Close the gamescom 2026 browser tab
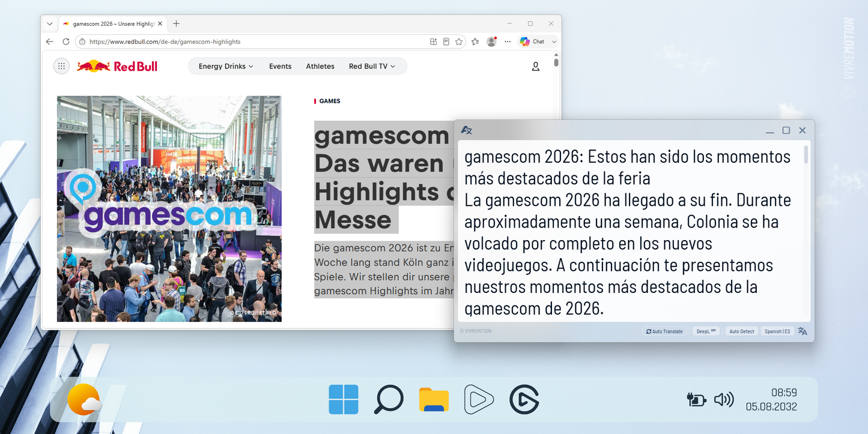Viewport: 868px width, 434px height. (x=161, y=23)
